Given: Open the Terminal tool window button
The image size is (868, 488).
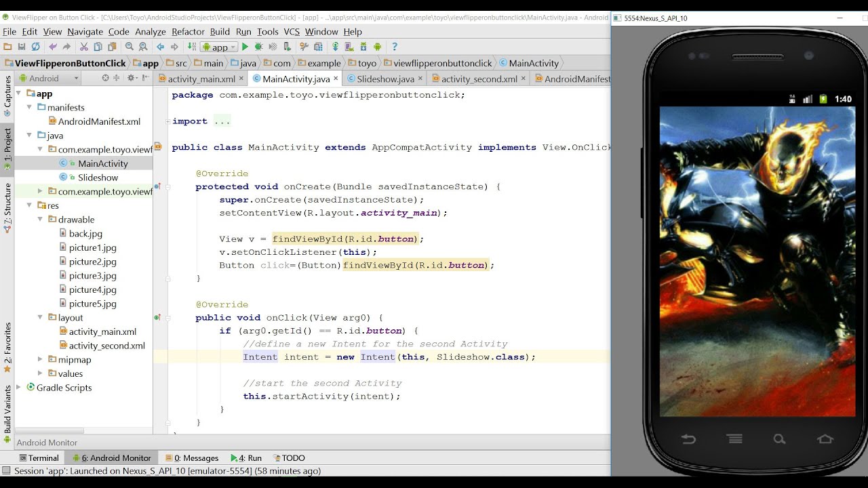Looking at the screenshot, I should (39, 458).
